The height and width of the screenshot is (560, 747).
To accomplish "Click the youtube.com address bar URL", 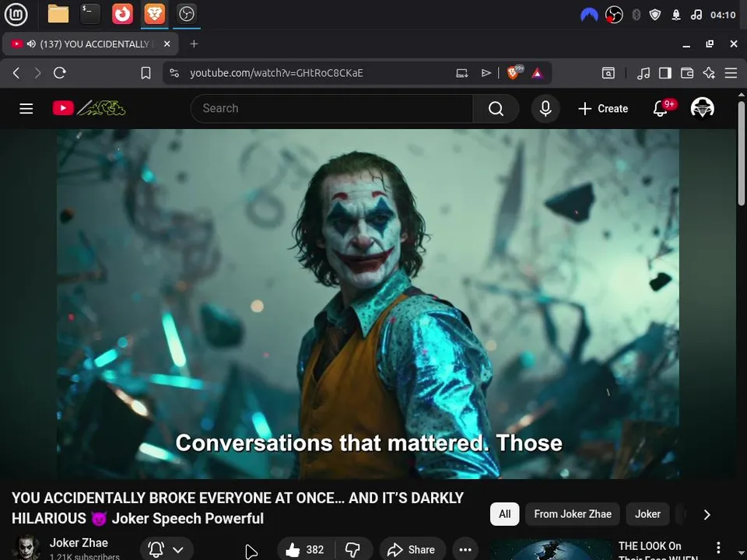I will tap(276, 73).
